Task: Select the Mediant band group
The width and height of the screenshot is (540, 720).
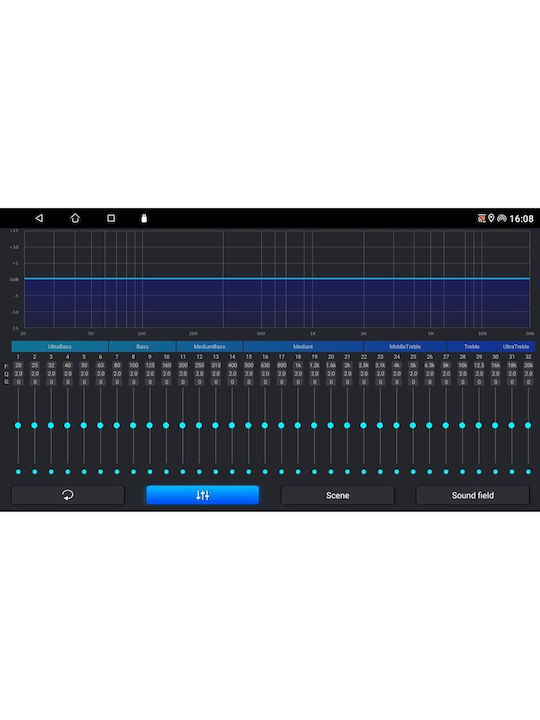Action: (303, 346)
